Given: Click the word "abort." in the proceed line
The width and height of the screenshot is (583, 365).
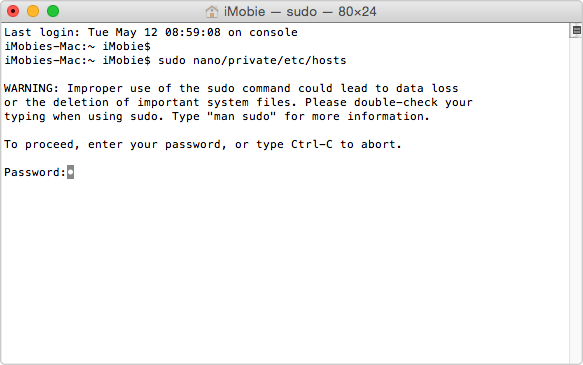Looking at the screenshot, I should click(381, 144).
